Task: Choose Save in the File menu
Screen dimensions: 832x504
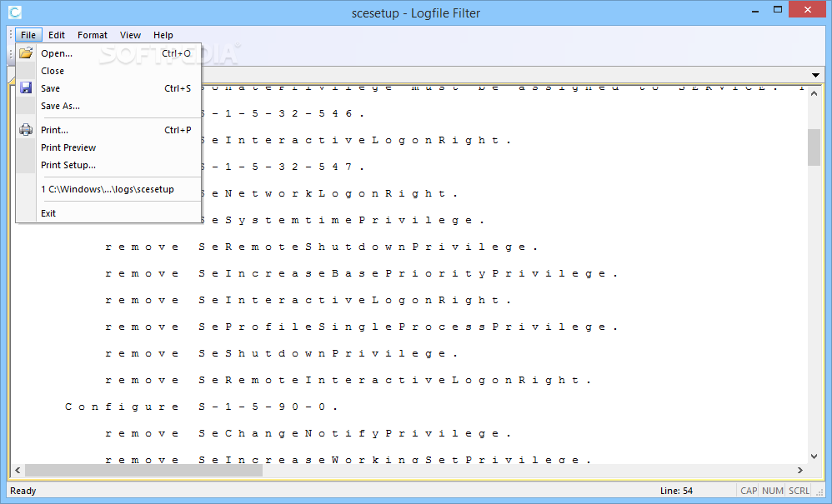Action: click(x=108, y=88)
